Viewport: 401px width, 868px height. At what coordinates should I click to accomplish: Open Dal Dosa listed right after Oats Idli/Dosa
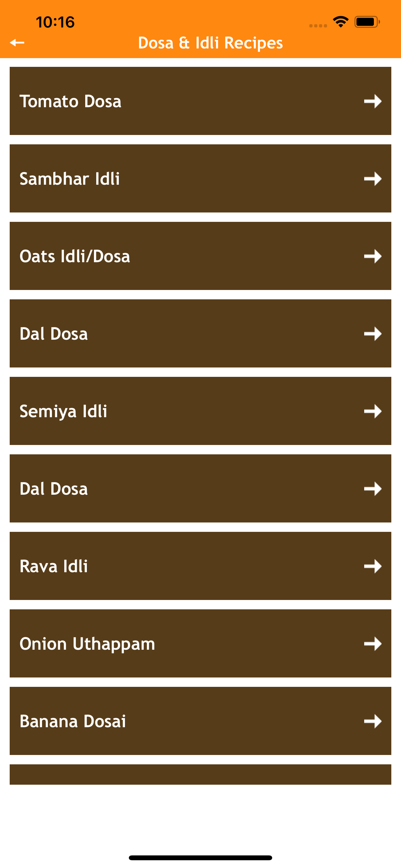click(54, 334)
